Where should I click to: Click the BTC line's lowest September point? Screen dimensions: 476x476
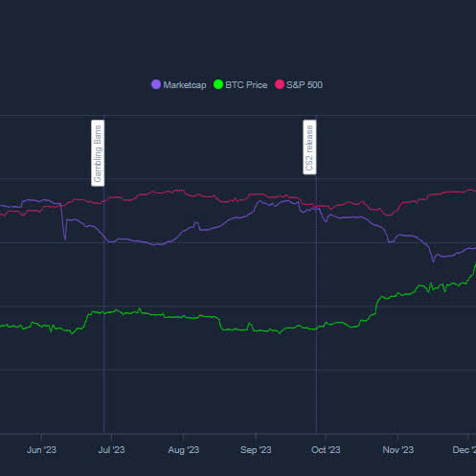280,333
